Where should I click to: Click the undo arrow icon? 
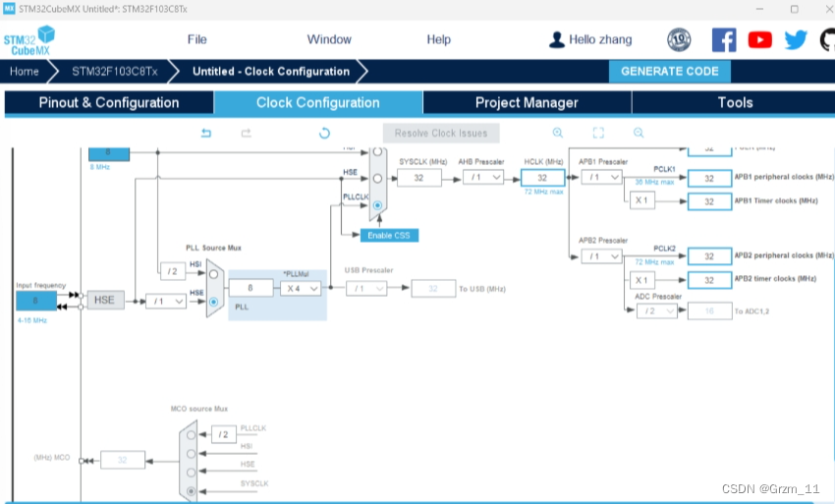206,133
